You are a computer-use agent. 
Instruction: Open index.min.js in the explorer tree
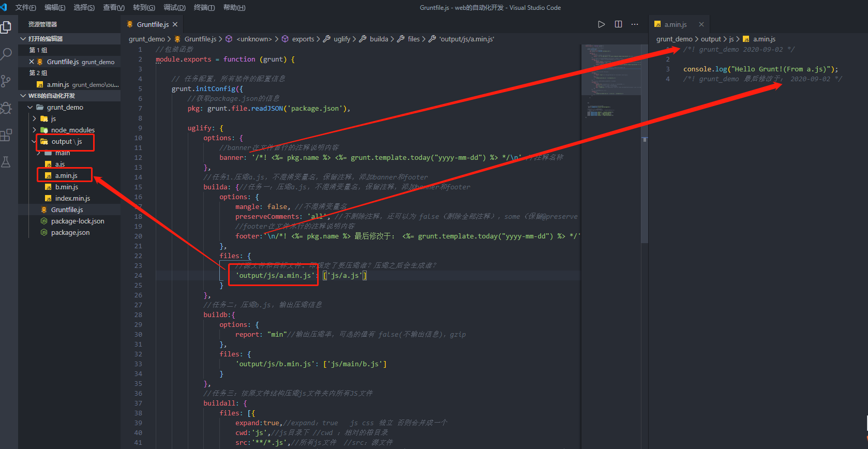pos(69,198)
